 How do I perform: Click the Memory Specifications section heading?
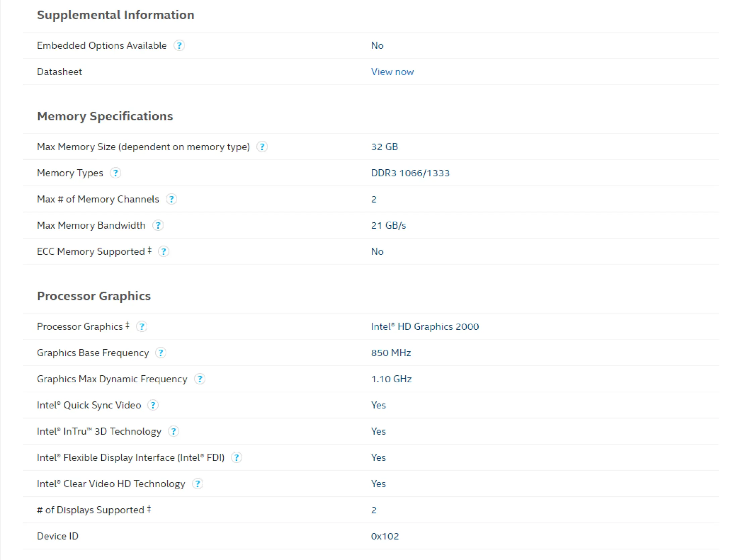coord(105,116)
